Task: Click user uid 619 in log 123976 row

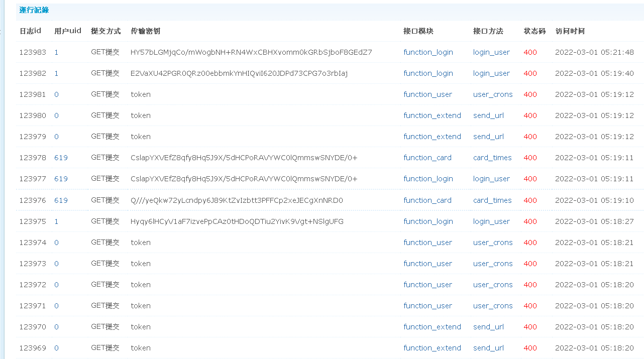Action: 61,200
